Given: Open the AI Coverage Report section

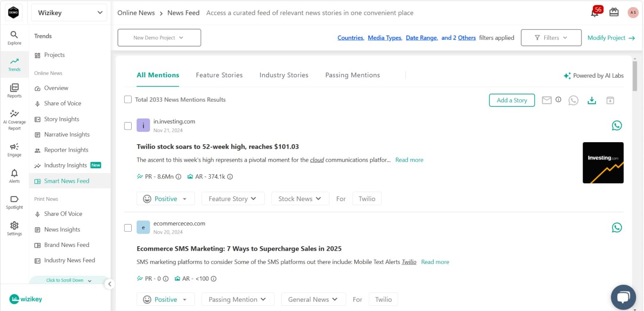Looking at the screenshot, I should [x=14, y=120].
